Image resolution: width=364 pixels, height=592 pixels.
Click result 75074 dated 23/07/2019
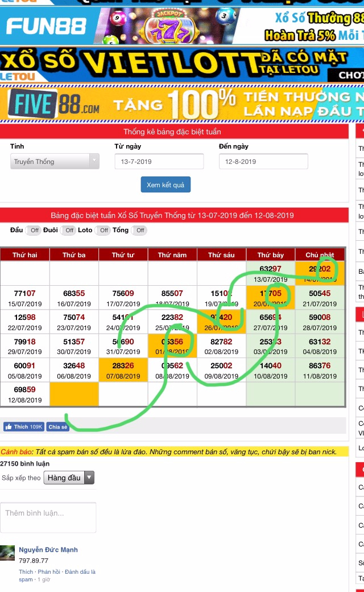[74, 318]
